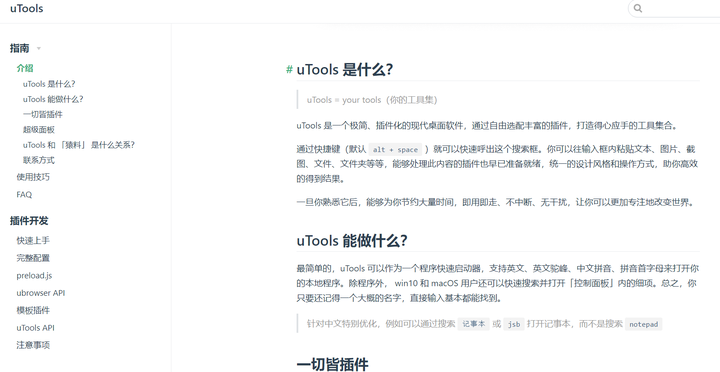Click the jsb code snippet
Screen dimensions: 720x372
[x=514, y=324]
